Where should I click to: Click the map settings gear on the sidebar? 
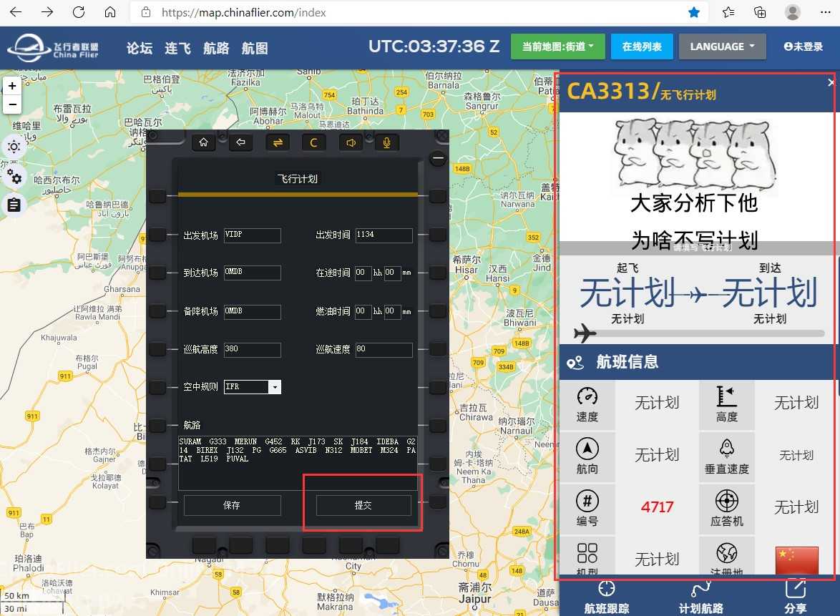[14, 177]
